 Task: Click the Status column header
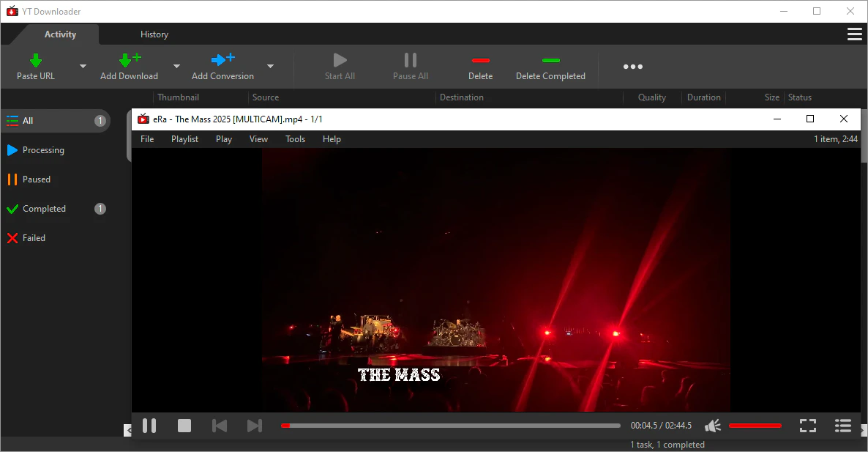(799, 97)
